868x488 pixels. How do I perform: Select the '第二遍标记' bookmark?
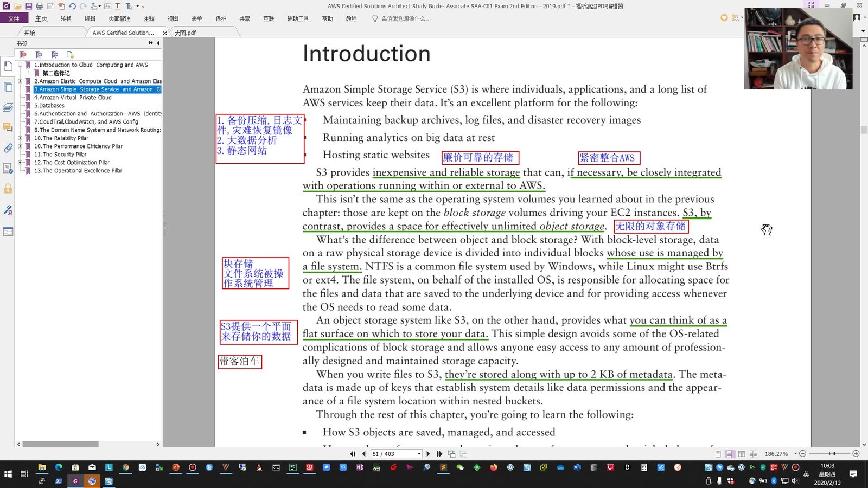pos(56,73)
